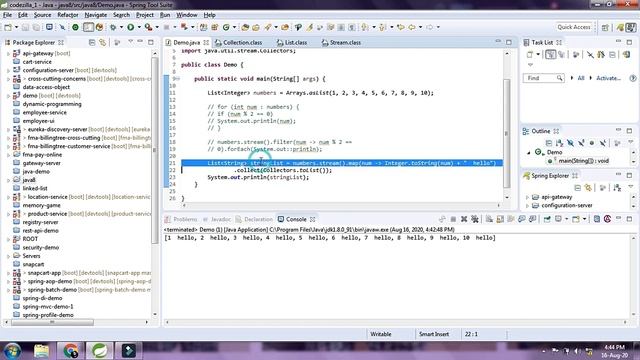Screen dimensions: 640x360
Task: Open the File menu
Action: pos(7,15)
